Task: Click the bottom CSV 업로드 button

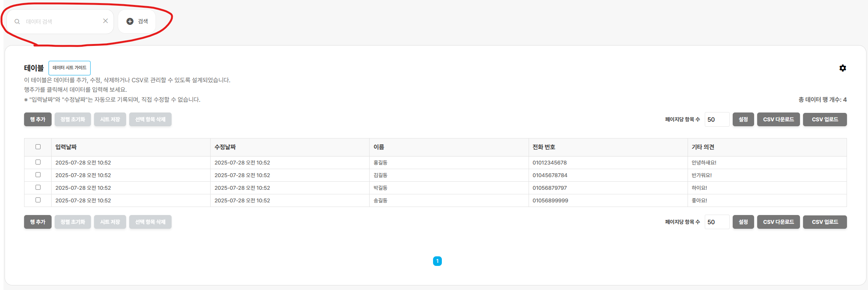Action: [825, 222]
